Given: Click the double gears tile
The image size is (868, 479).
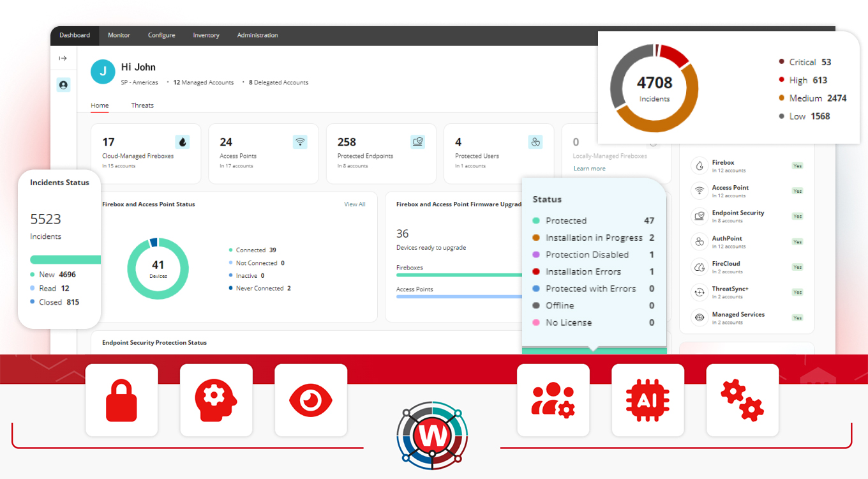Looking at the screenshot, I should 742,400.
